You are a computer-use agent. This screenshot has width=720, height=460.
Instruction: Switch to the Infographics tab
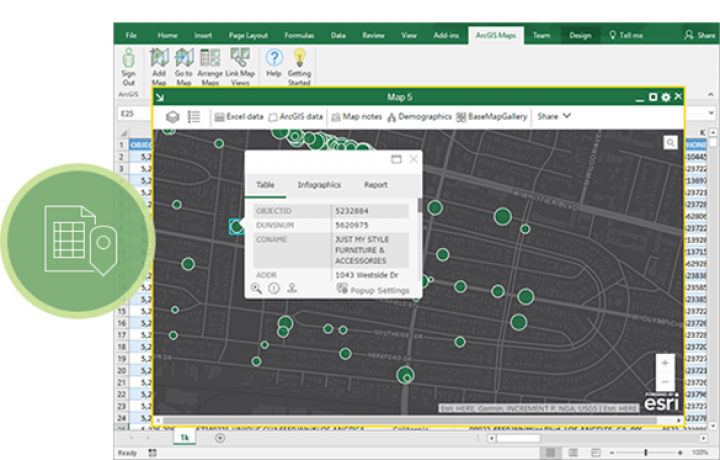tap(319, 185)
